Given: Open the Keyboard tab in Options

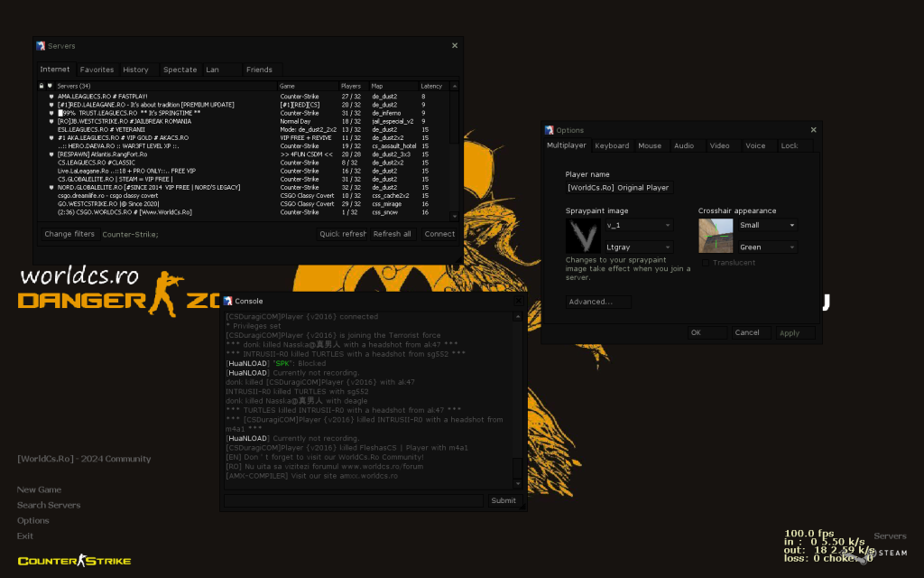Looking at the screenshot, I should 613,145.
